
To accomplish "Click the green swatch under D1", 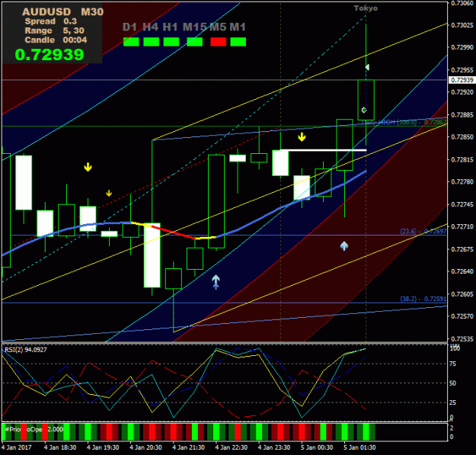I will click(x=131, y=42).
